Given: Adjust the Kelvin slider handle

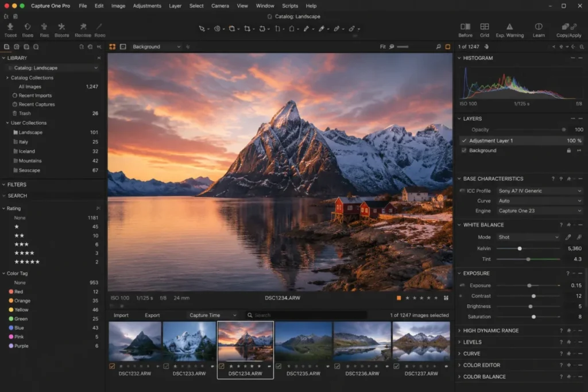Looking at the screenshot, I should point(519,249).
